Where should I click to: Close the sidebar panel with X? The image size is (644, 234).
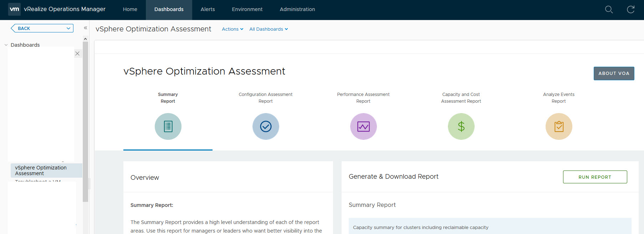(77, 54)
